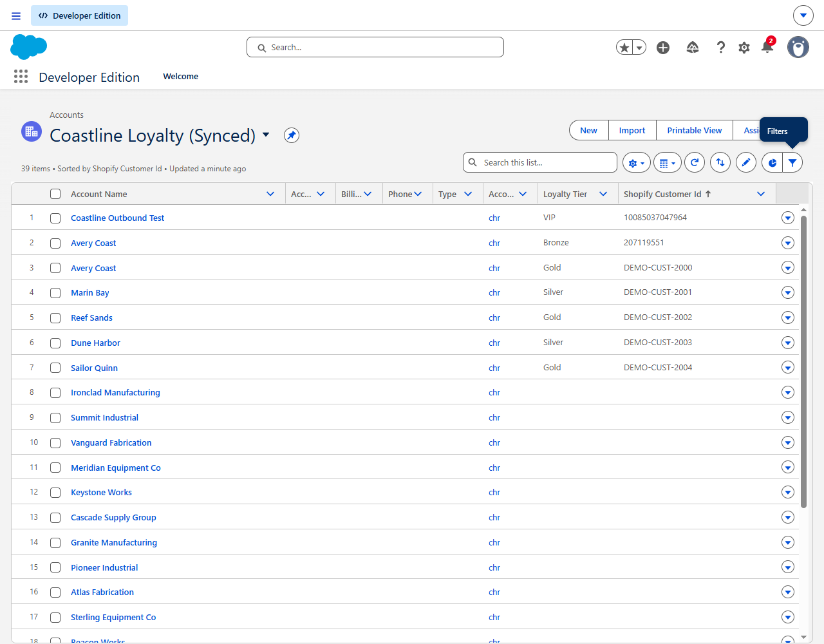Click the top-right circled down arrow
This screenshot has height=644, width=824.
(x=803, y=15)
